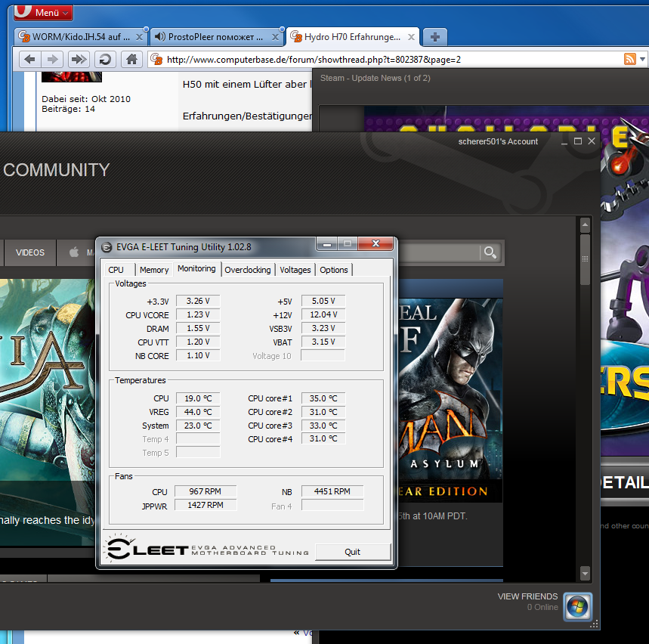This screenshot has width=649, height=644.
Task: Open the Voltages tab in E-LEET
Action: point(295,270)
